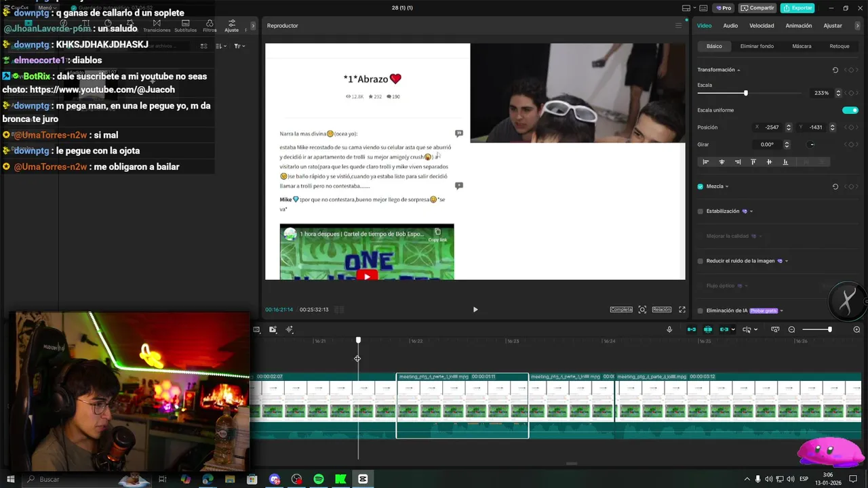The image size is (868, 488).
Task: Add keyframe for Girar
Action: 851,144
